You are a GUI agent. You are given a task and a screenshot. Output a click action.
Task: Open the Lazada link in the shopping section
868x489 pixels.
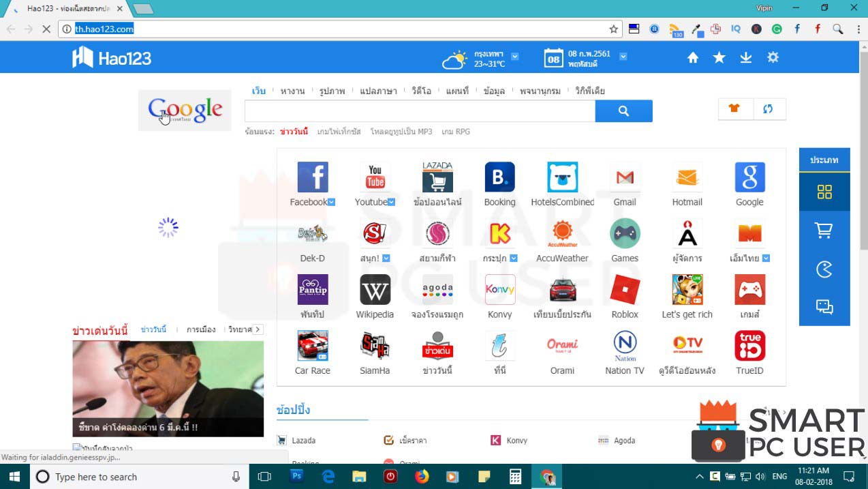point(305,440)
